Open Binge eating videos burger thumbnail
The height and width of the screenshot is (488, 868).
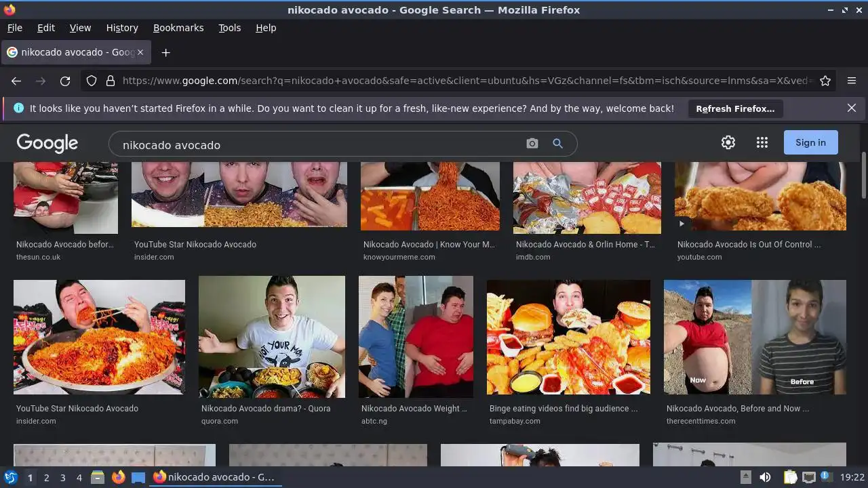(568, 337)
